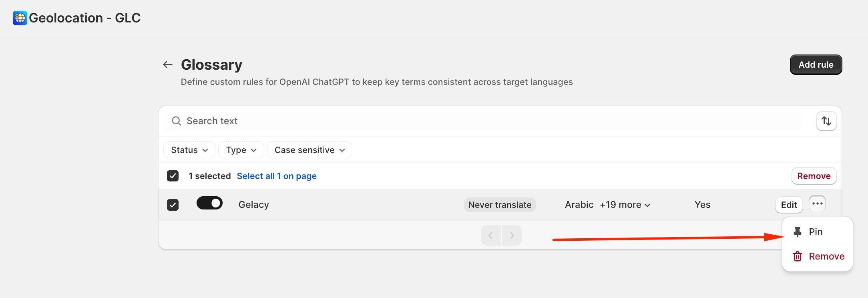The width and height of the screenshot is (868, 298).
Task: Disable the Gelacy rule toggle switch
Action: [x=209, y=203]
